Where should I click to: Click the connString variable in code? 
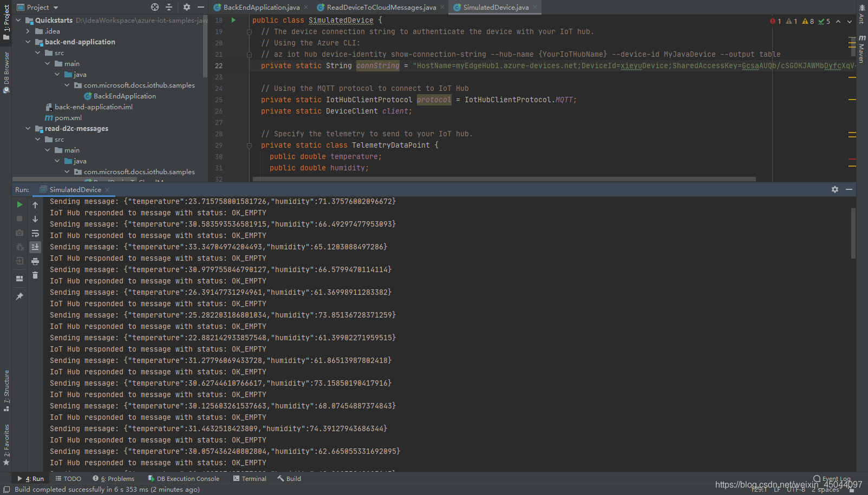(377, 65)
